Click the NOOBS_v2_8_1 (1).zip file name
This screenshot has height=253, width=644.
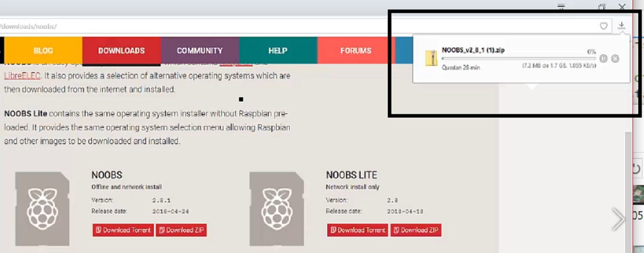click(x=473, y=50)
